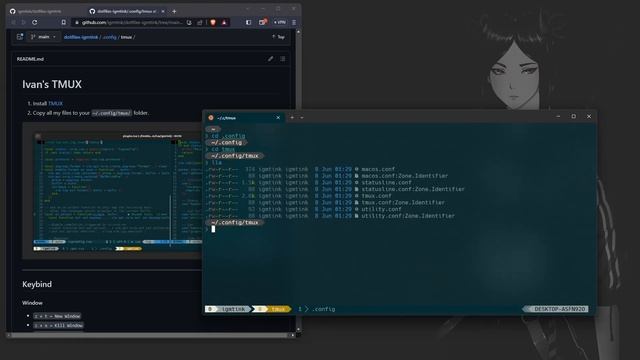The width and height of the screenshot is (640, 360).
Task: Click the Ivan's TMUX heading
Action: point(52,84)
